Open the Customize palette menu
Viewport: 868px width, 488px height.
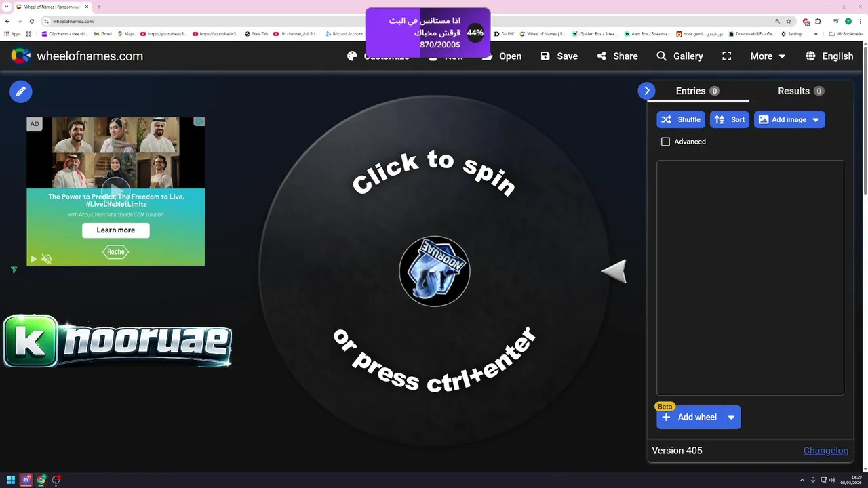click(378, 56)
